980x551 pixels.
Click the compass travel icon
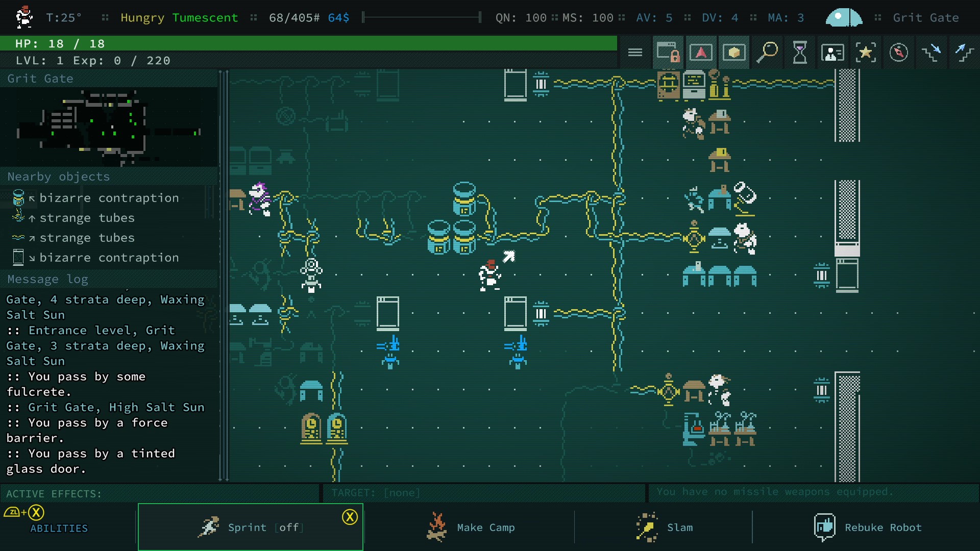click(899, 52)
